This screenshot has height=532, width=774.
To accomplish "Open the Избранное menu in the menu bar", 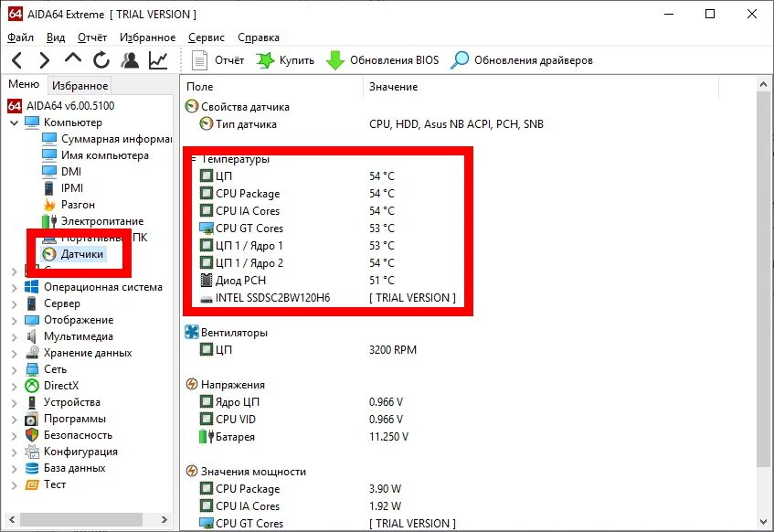I will tap(148, 37).
